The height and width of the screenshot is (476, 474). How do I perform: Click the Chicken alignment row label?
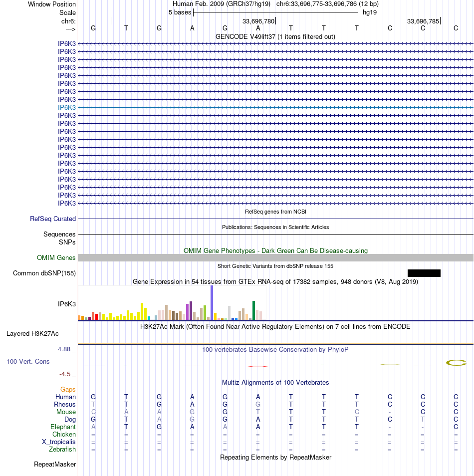click(64, 435)
